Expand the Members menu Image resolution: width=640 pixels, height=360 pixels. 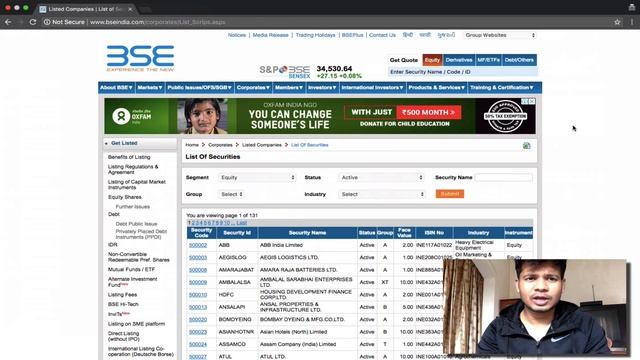289,87
